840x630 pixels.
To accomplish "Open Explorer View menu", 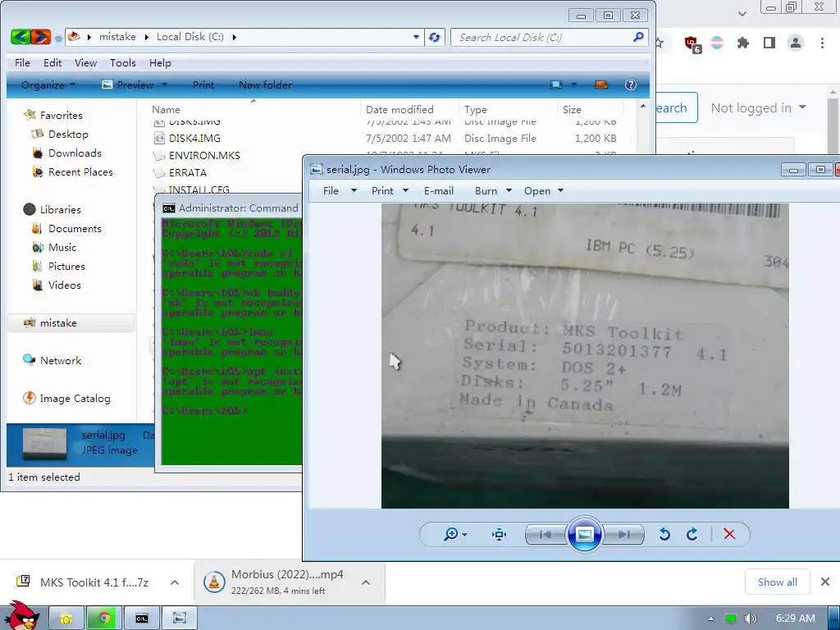I will (x=85, y=62).
